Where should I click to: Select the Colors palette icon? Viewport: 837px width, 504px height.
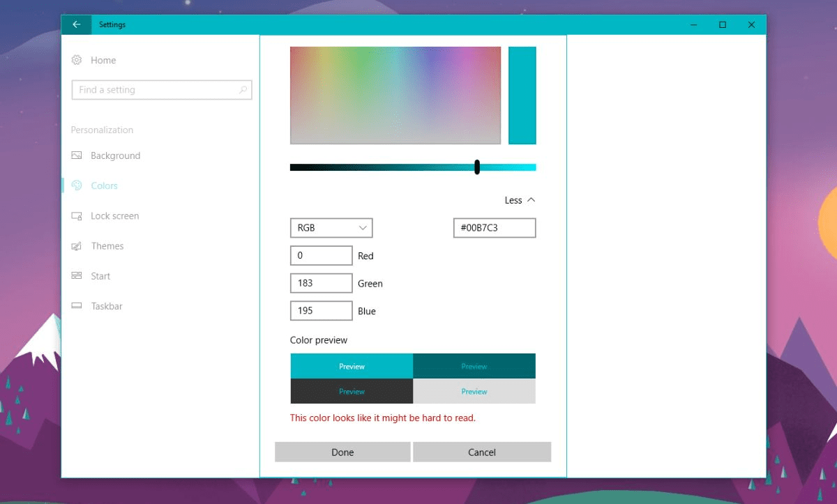point(76,185)
